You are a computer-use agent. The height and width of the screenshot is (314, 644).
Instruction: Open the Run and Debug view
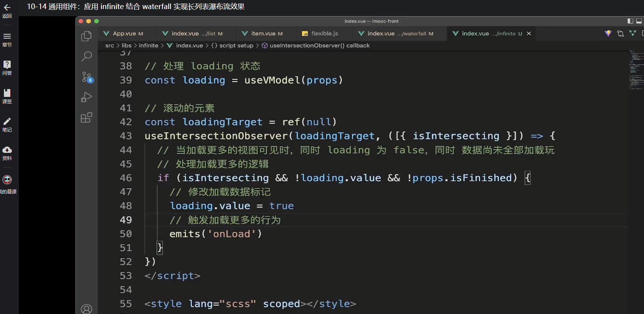[x=86, y=97]
